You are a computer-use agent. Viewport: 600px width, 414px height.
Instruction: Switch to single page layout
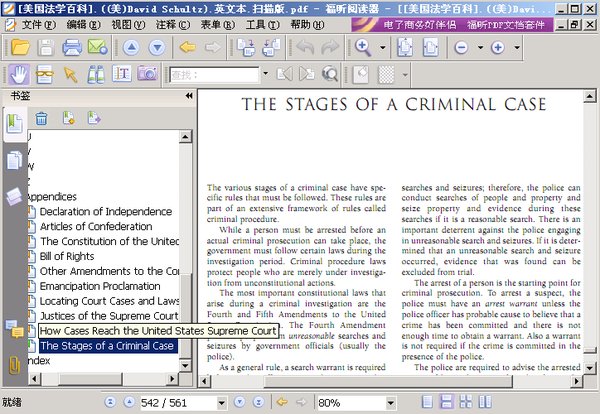pyautogui.click(x=427, y=402)
